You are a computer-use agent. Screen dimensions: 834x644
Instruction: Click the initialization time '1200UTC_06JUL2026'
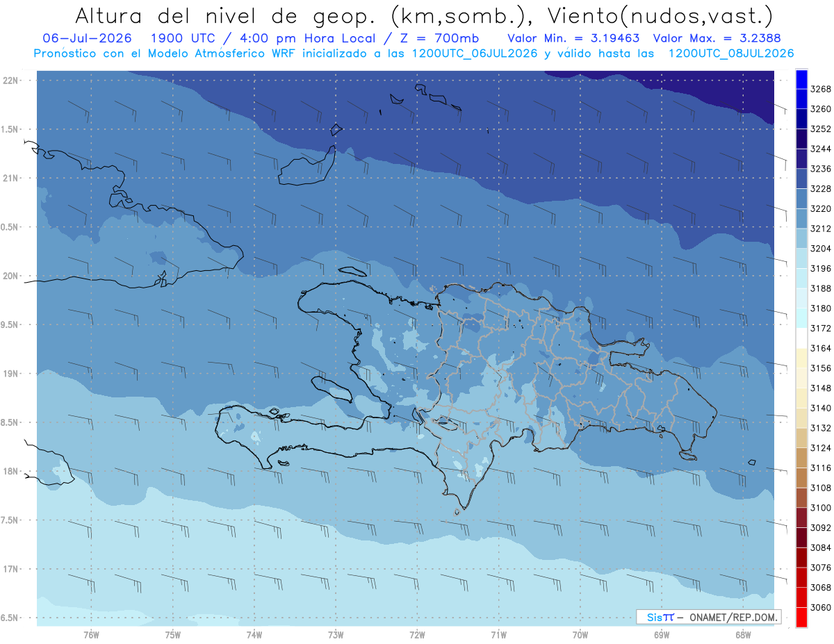[475, 53]
